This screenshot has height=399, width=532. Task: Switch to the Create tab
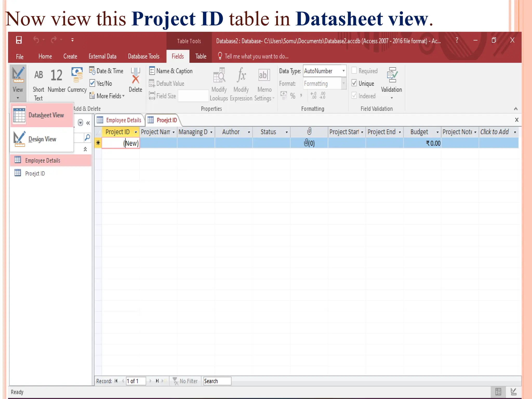(x=70, y=56)
